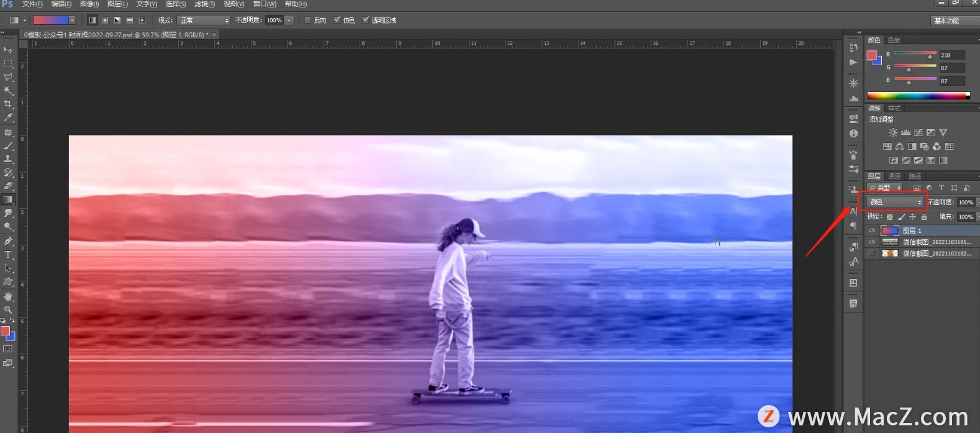Screen dimensions: 980x433
Task: Show 微信截图_20221103102 layer visibility
Action: (871, 253)
